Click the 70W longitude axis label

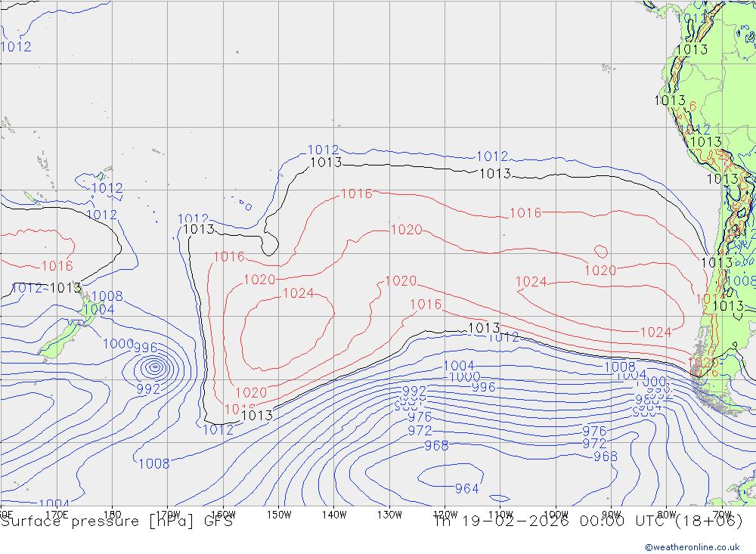(722, 515)
